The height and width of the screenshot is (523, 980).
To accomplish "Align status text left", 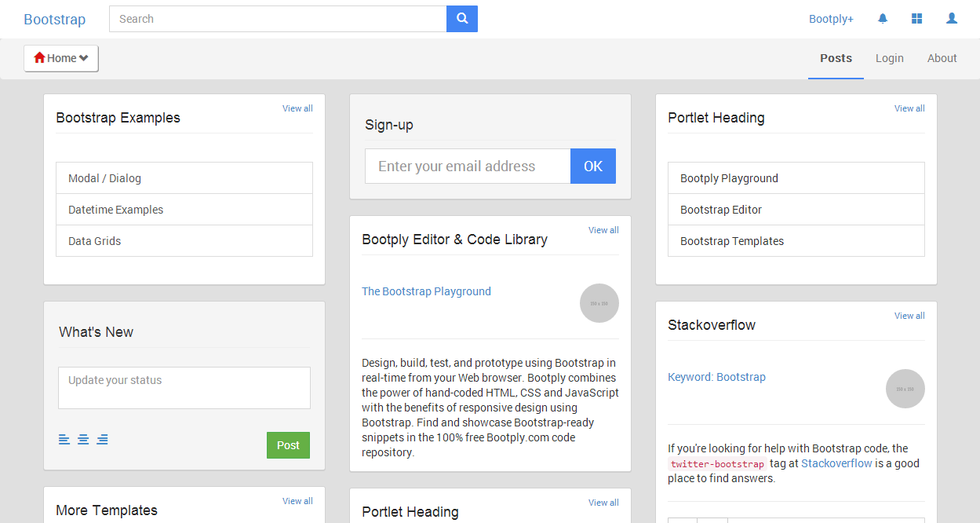I will pos(64,440).
